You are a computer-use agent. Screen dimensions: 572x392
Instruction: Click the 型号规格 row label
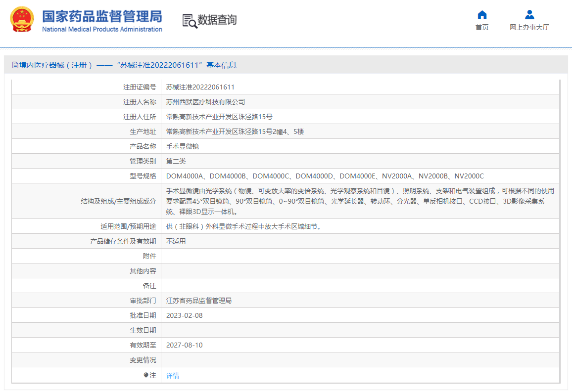[143, 176]
